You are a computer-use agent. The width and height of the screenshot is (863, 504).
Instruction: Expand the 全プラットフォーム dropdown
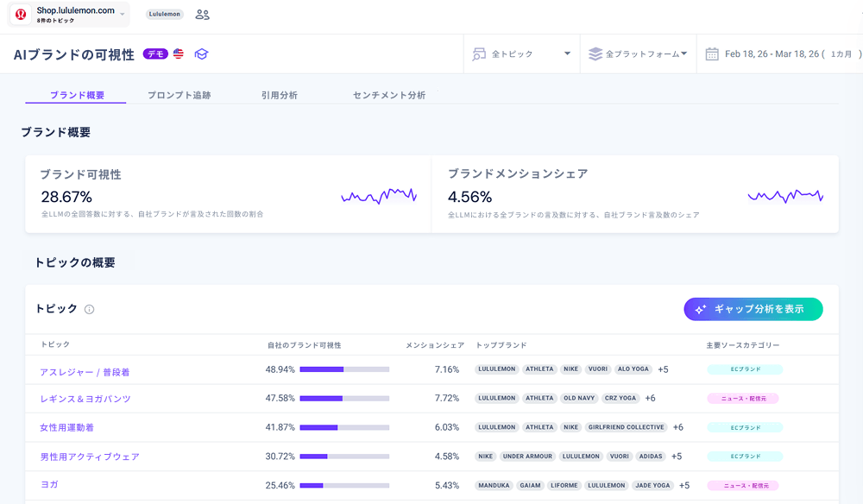tap(639, 54)
